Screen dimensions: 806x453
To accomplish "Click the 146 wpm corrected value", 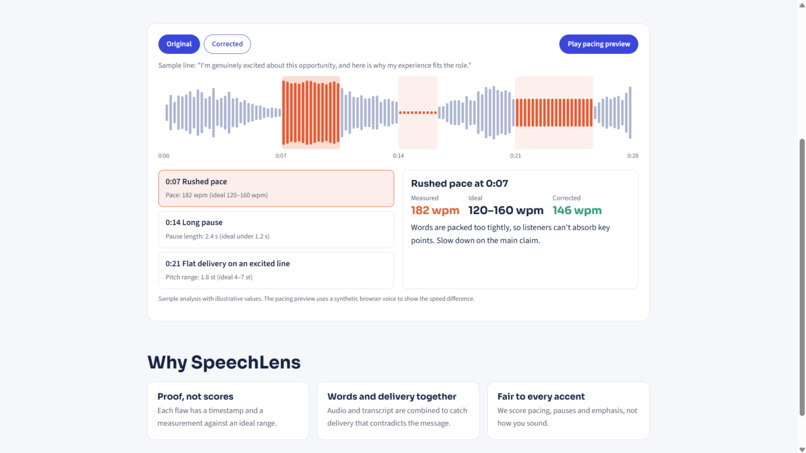I will (x=577, y=210).
